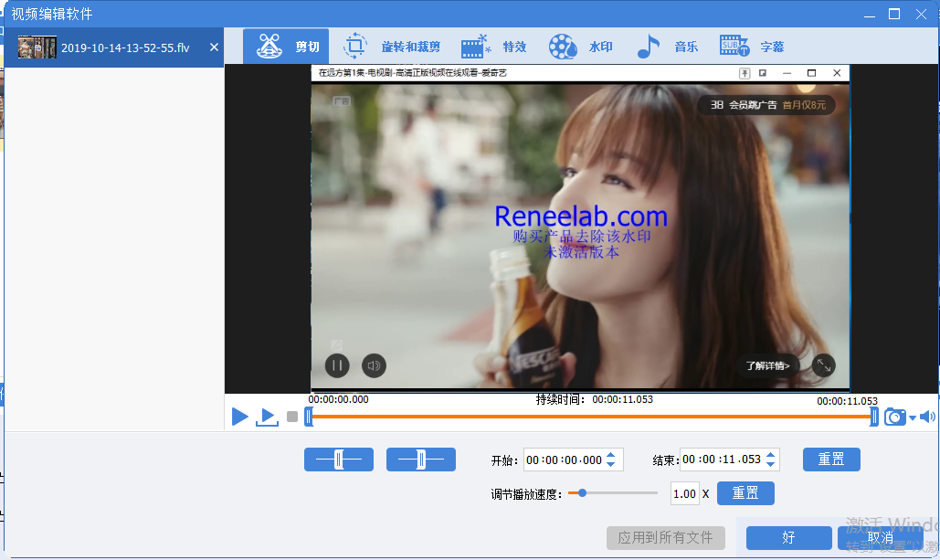Switch to the 水印 watermark tab
The image size is (940, 560).
pyautogui.click(x=580, y=47)
